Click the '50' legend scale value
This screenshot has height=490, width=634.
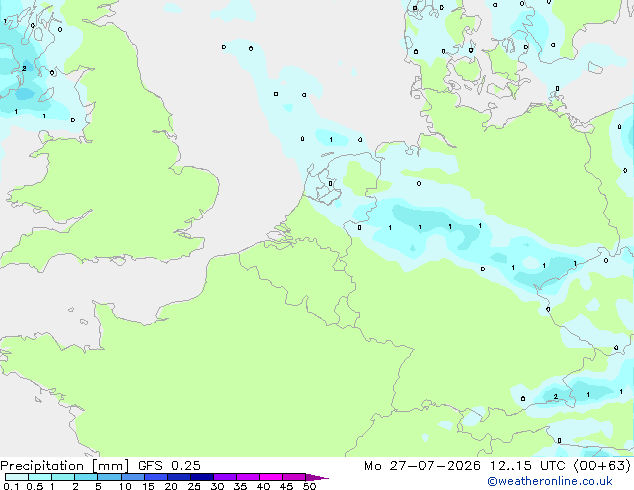point(309,486)
